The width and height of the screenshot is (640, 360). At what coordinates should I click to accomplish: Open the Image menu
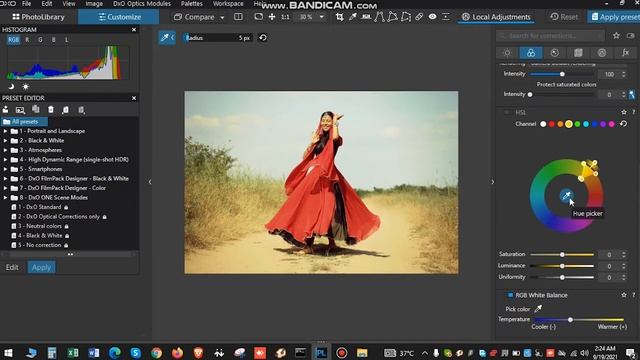[94, 4]
